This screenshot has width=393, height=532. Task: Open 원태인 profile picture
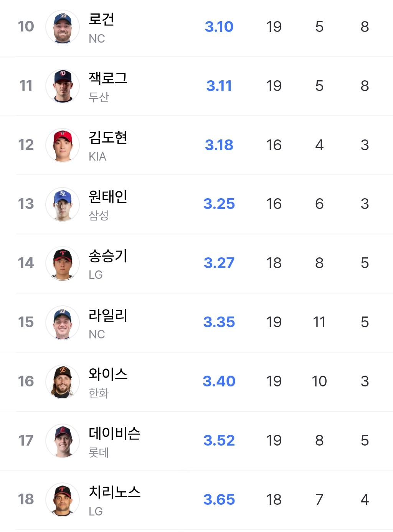tap(63, 204)
